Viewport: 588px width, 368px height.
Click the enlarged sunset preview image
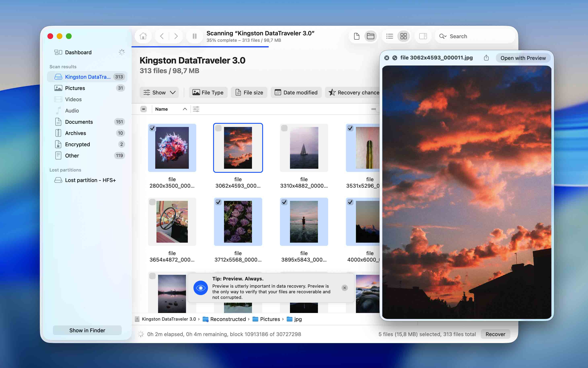pyautogui.click(x=467, y=192)
